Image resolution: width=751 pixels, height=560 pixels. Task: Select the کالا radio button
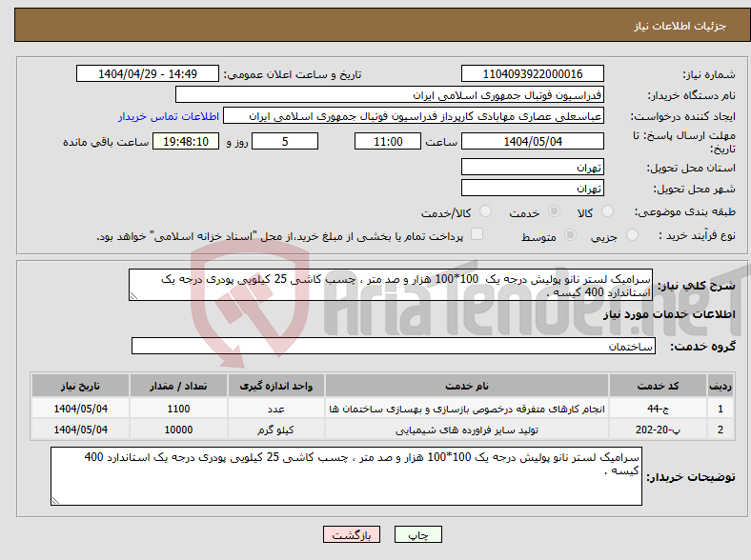[607, 211]
